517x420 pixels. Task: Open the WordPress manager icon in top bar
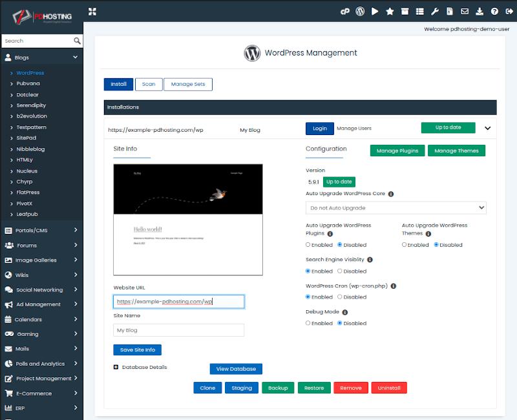pos(360,12)
